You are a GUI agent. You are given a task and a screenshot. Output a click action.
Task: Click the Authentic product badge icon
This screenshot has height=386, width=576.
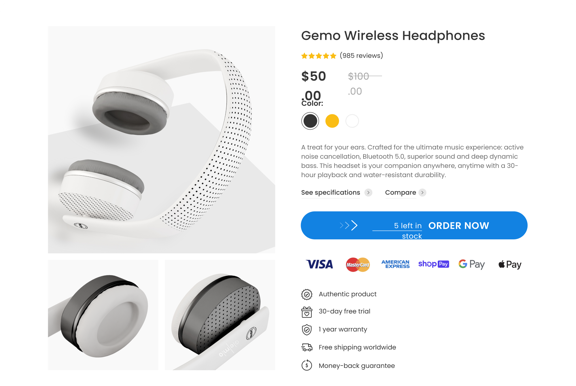click(x=307, y=294)
